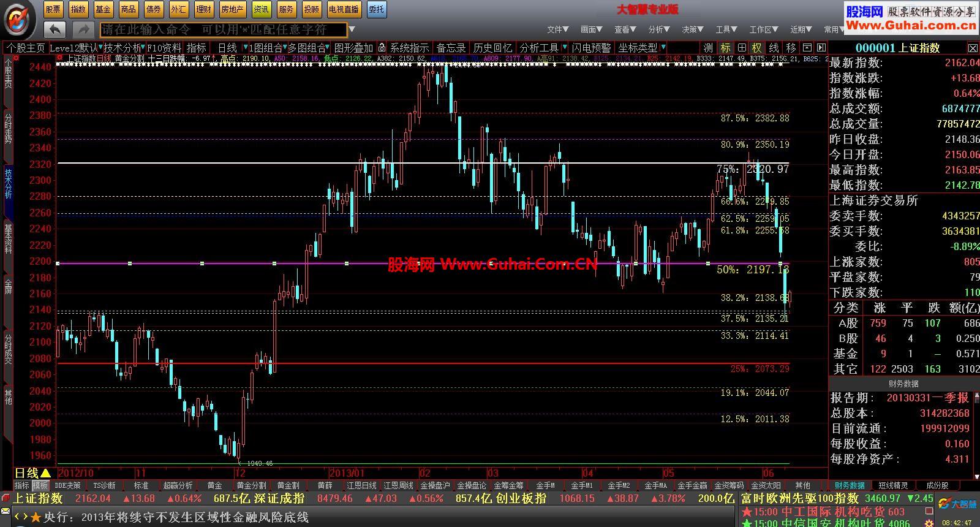Select the 测 measurement tool icon
This screenshot has height=527, width=980.
point(708,47)
